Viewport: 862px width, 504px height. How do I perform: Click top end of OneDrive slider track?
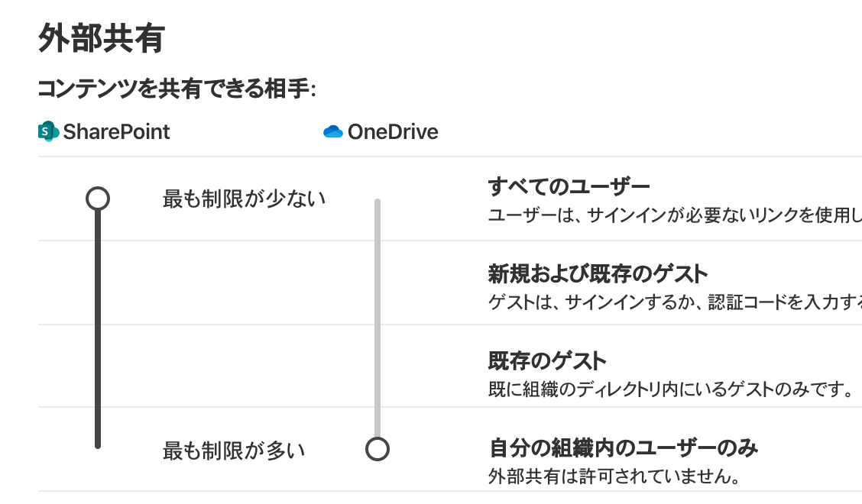pyautogui.click(x=378, y=204)
